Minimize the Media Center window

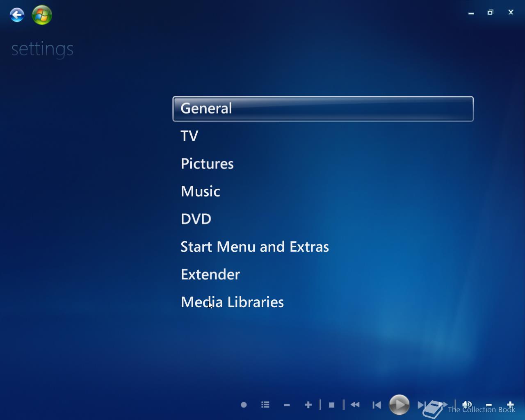(471, 13)
